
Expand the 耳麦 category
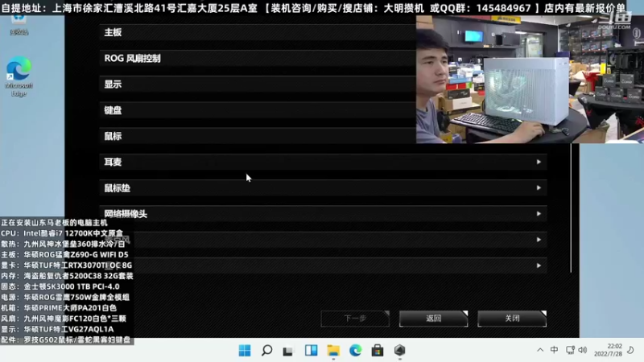pyautogui.click(x=323, y=162)
